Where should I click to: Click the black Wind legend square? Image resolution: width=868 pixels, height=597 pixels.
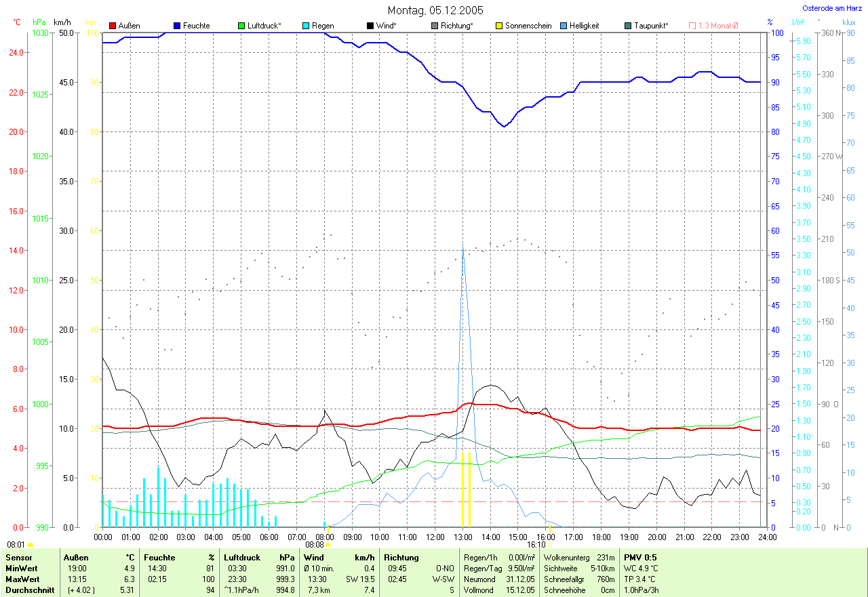(x=370, y=26)
